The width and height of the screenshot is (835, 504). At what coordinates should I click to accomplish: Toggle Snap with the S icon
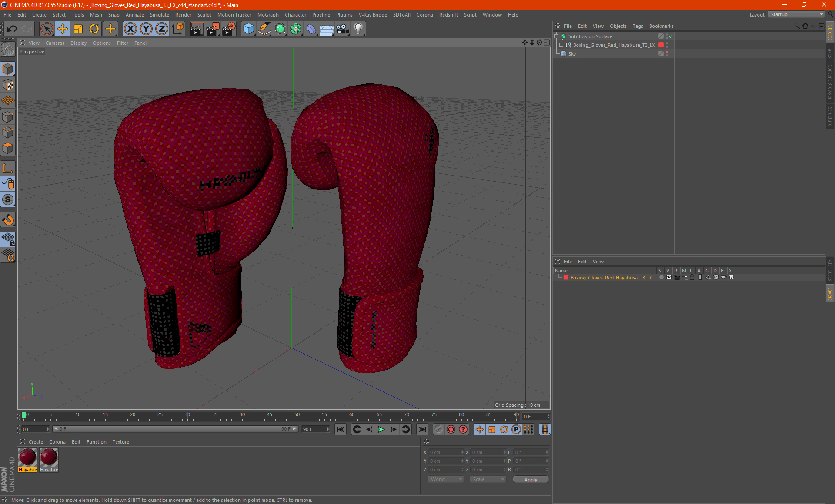click(8, 200)
